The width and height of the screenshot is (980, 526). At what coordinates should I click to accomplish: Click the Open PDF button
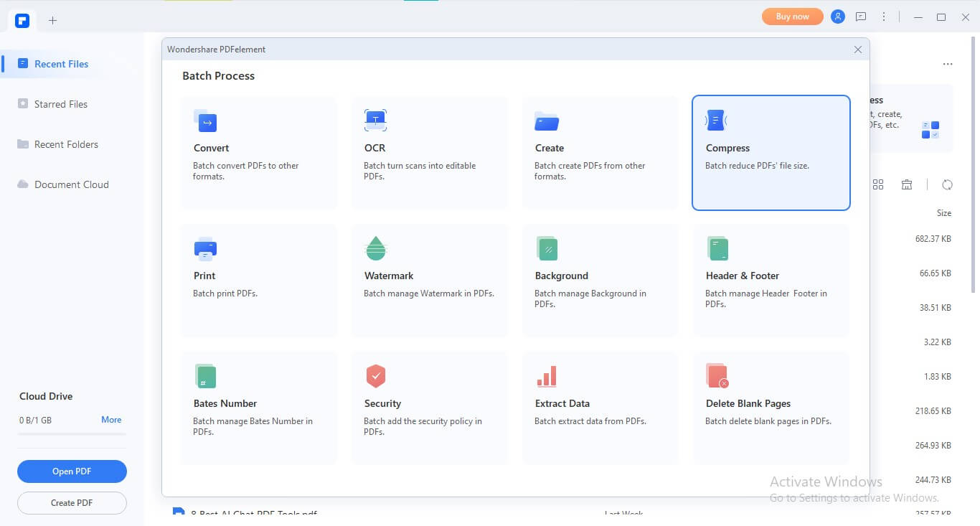(x=72, y=471)
